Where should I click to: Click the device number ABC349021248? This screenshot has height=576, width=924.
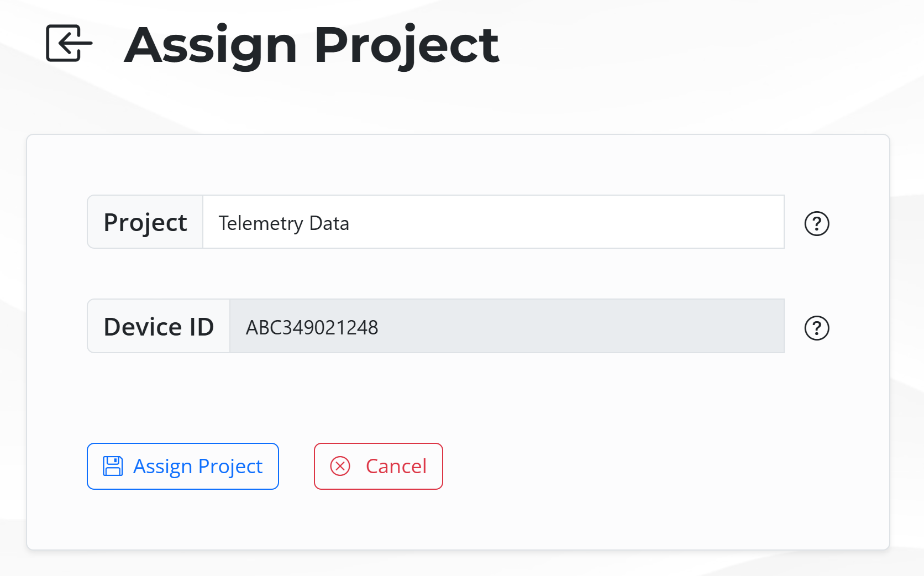[312, 327]
